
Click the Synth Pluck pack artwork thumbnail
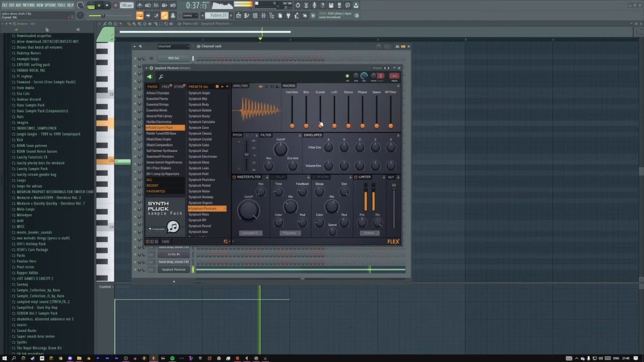point(165,216)
